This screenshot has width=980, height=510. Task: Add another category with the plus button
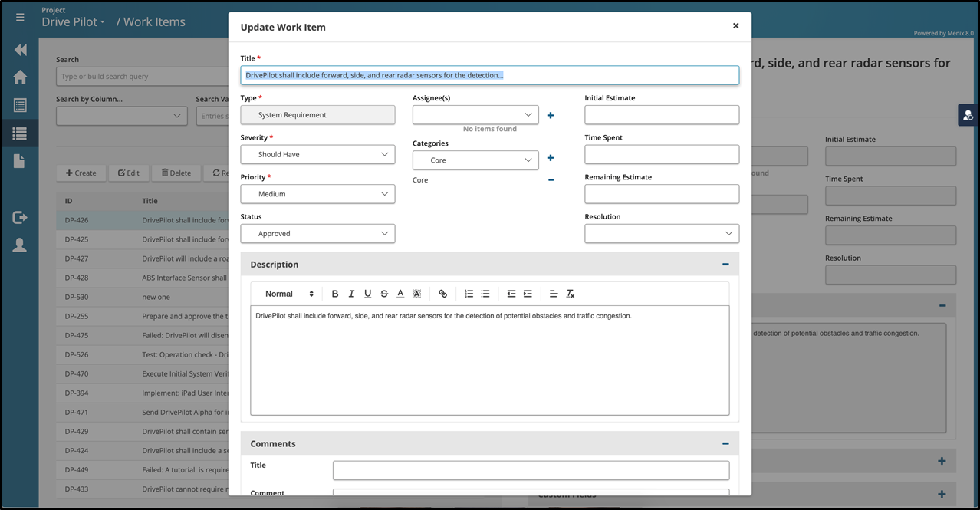coord(551,158)
